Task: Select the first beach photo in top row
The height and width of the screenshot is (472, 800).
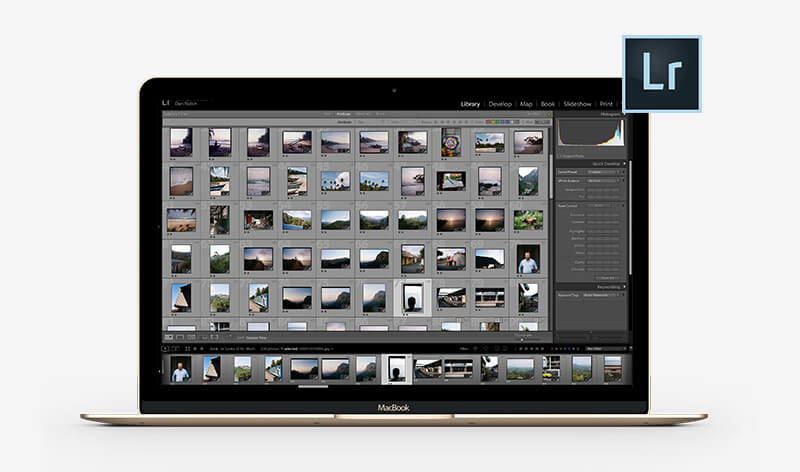Action: point(181,142)
